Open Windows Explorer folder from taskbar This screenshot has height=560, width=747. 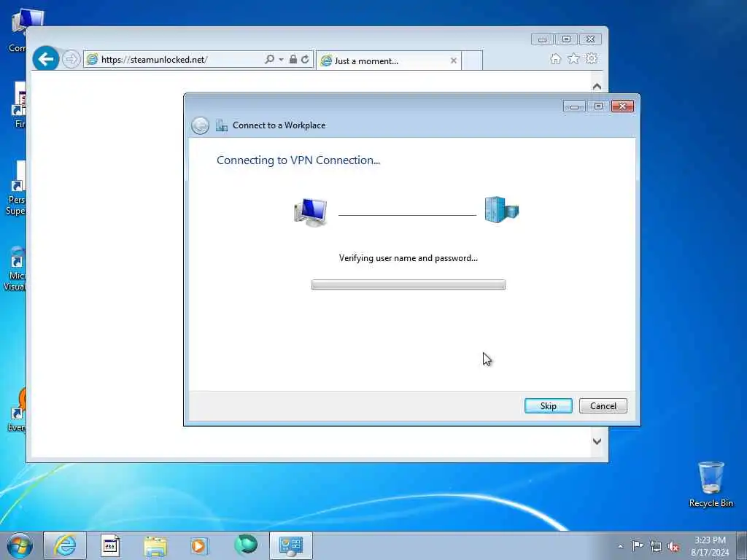click(x=155, y=545)
